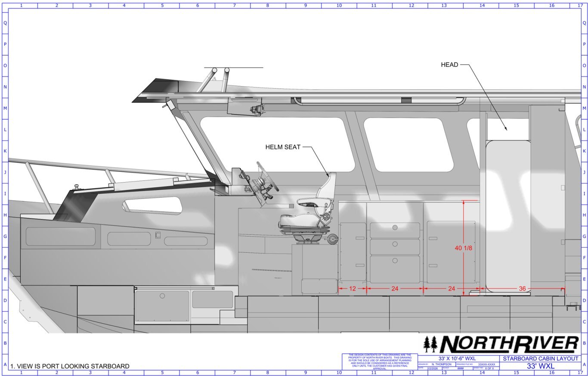Click the North River pine trees logo
The height and width of the screenshot is (376, 588).
430,345
